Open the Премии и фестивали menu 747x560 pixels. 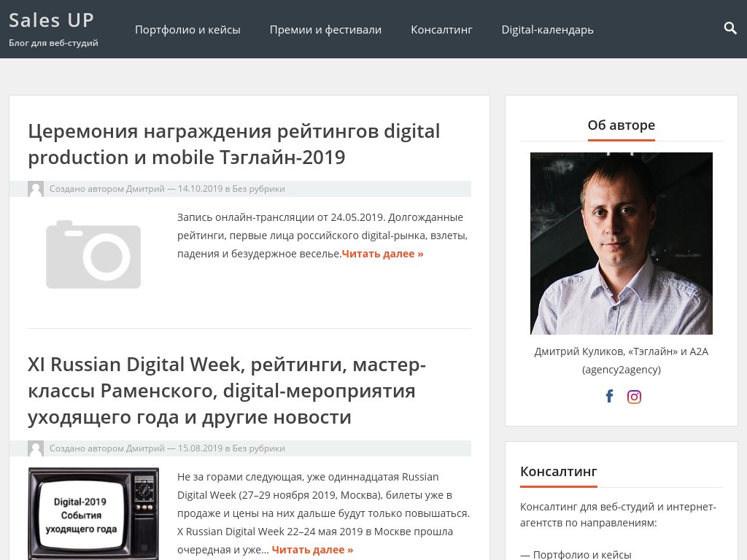[x=325, y=29]
